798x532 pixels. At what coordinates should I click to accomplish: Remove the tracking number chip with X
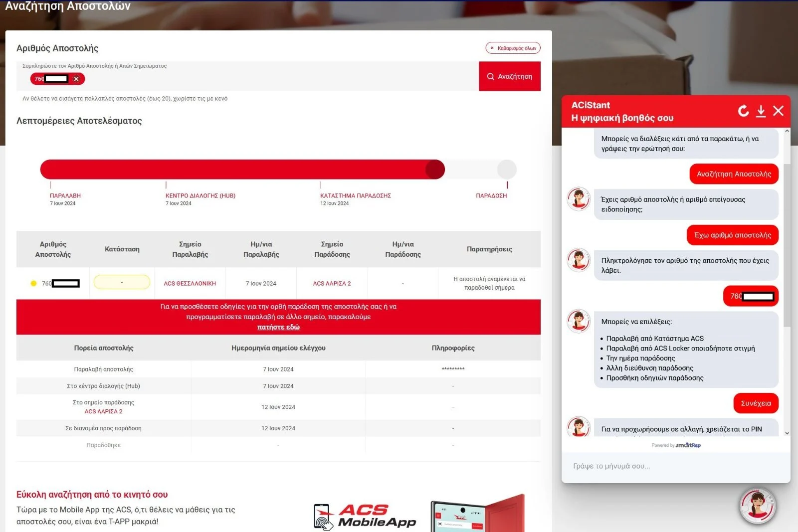pos(76,79)
